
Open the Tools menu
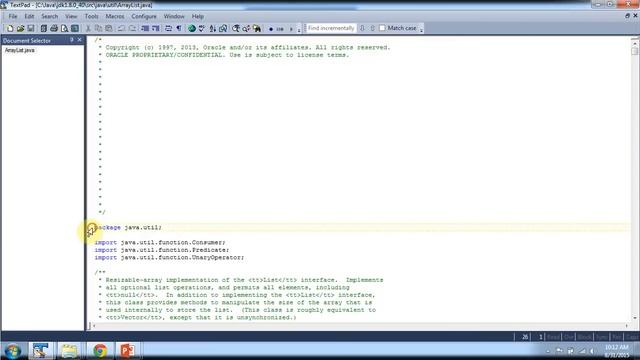[91, 16]
